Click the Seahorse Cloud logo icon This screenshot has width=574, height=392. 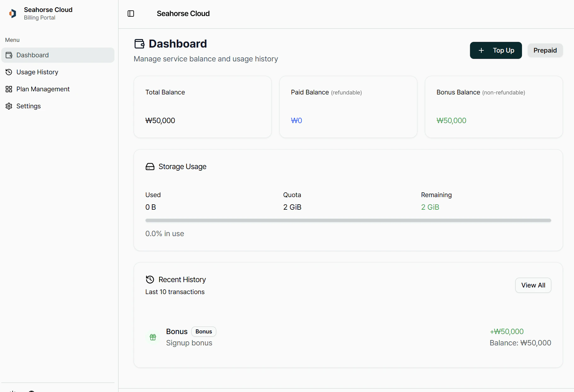13,14
